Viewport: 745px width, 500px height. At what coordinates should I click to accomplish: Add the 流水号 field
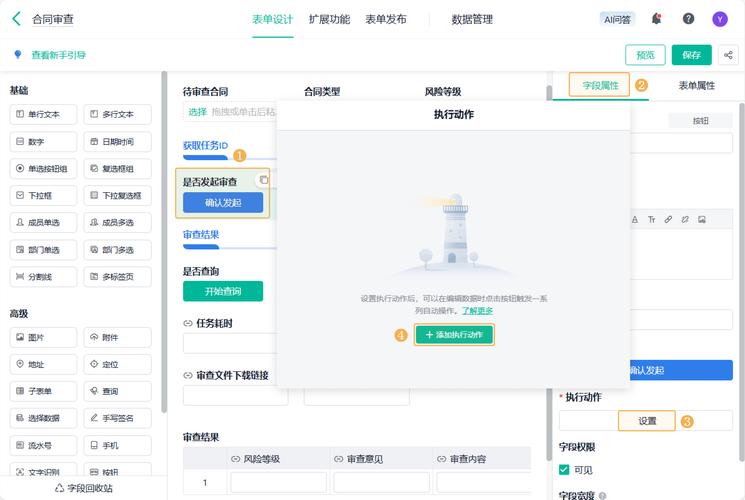(x=43, y=446)
